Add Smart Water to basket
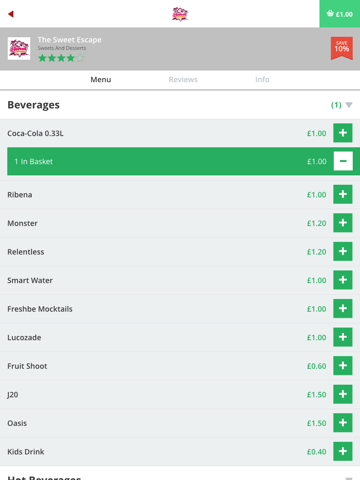Viewport: 360px width, 480px height. [343, 280]
